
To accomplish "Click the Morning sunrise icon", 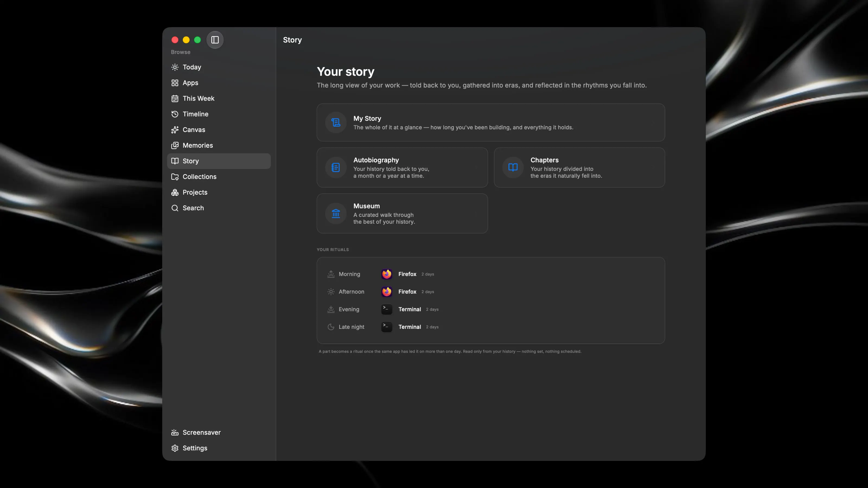I will point(331,274).
